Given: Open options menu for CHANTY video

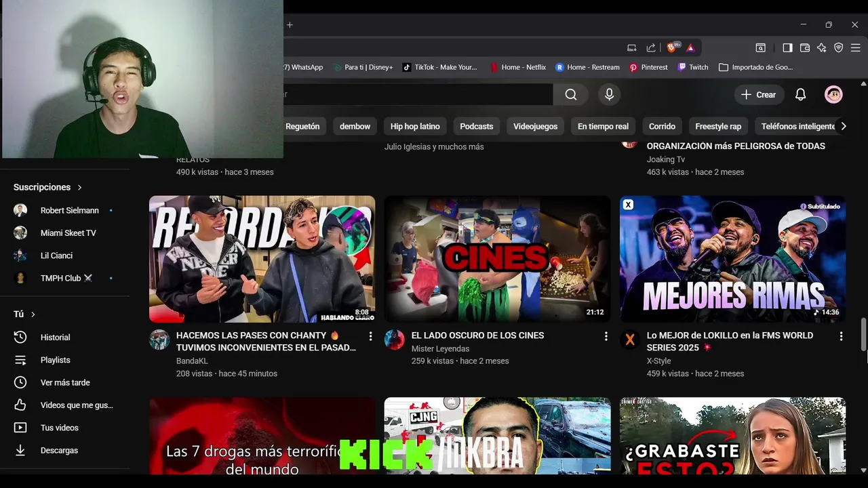Looking at the screenshot, I should (x=370, y=336).
